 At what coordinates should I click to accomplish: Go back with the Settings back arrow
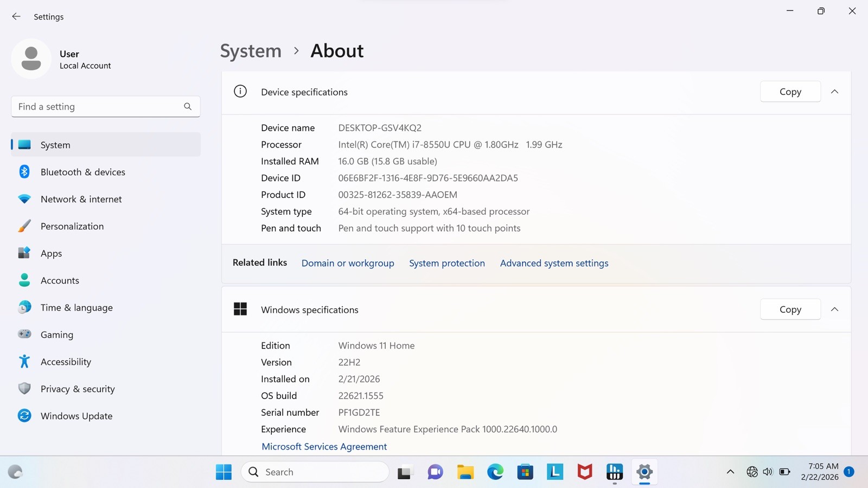(x=16, y=16)
